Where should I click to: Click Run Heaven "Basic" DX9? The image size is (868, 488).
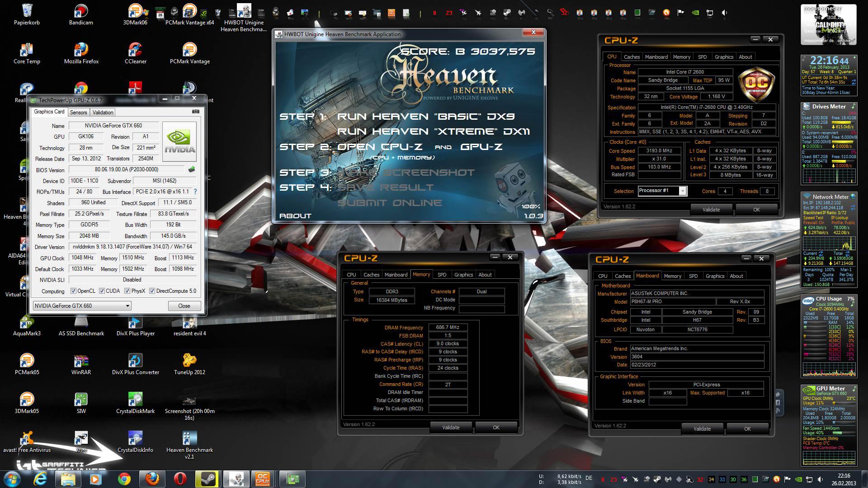(x=426, y=117)
